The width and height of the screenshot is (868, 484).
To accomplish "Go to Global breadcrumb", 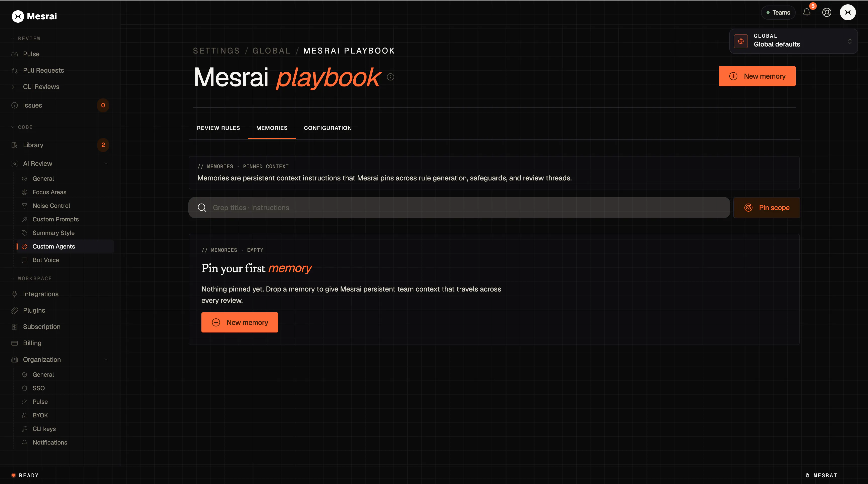I will 272,51.
